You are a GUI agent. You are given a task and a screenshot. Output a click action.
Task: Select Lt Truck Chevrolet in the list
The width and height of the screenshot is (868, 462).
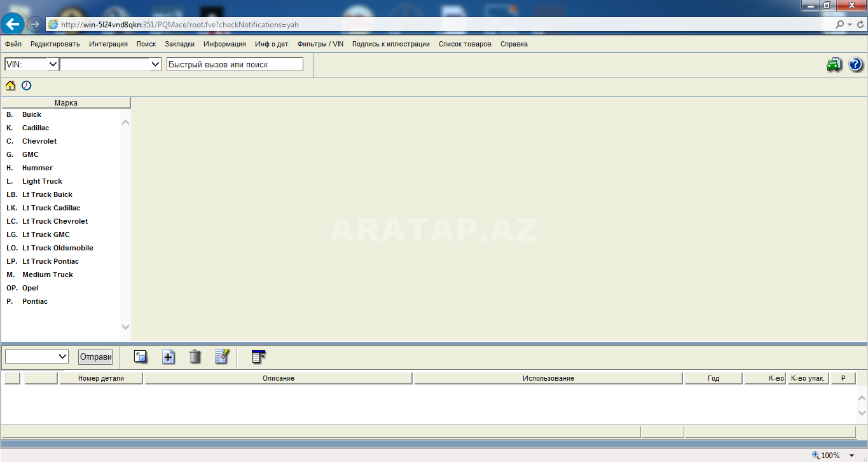55,221
